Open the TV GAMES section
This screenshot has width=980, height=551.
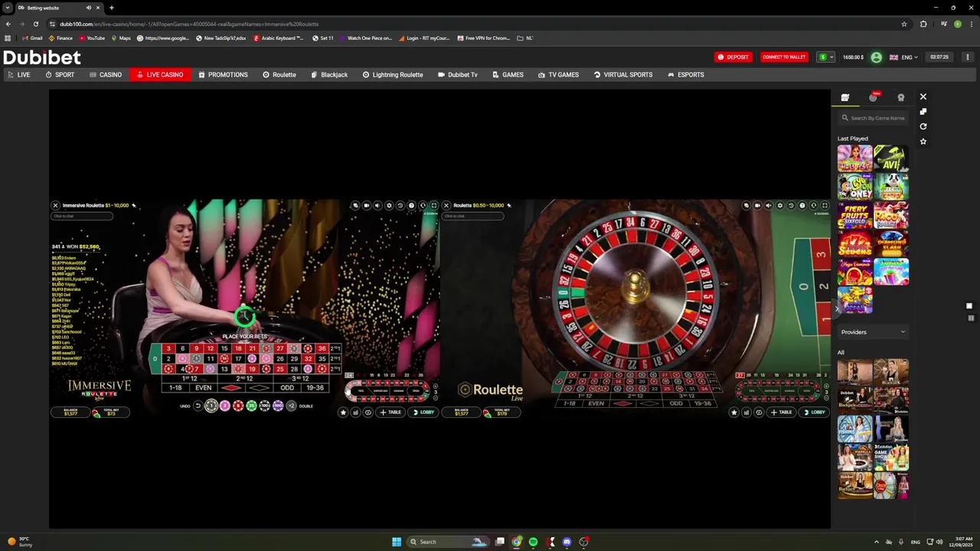(x=558, y=74)
